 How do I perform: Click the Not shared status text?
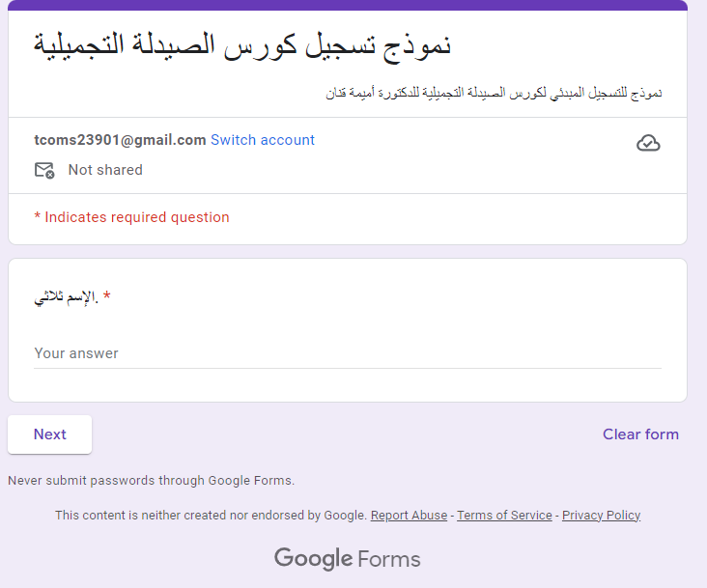tap(105, 170)
